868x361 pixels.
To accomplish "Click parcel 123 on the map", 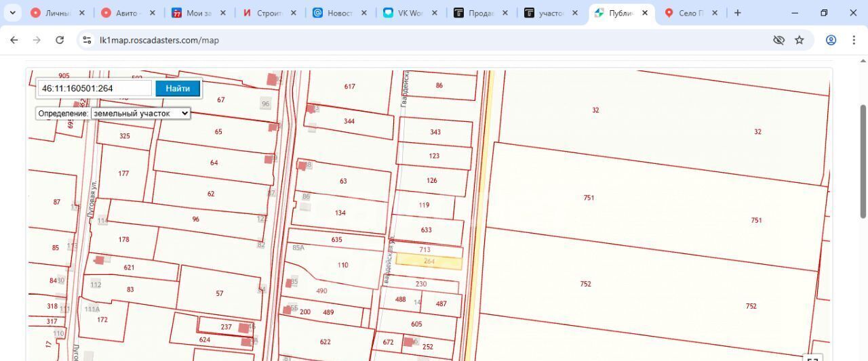I will [x=434, y=156].
